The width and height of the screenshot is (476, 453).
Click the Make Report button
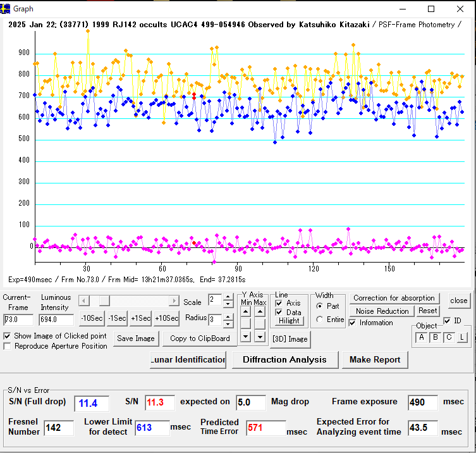point(375,359)
